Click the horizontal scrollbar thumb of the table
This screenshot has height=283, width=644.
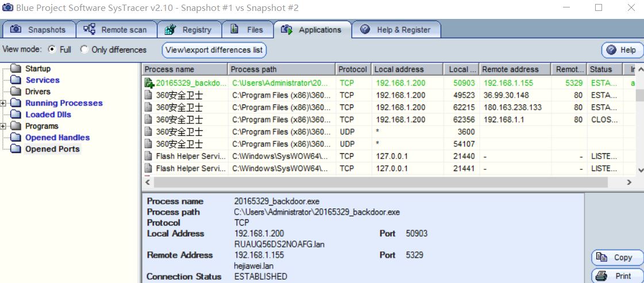[x=380, y=182]
